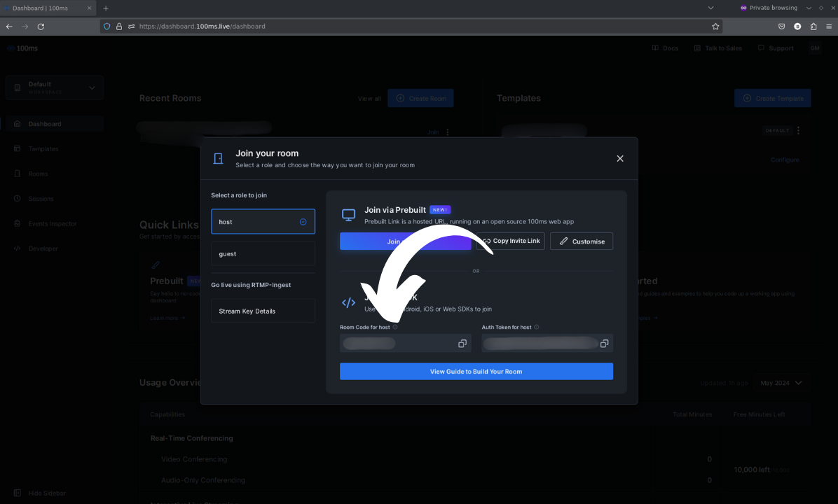Viewport: 838px width, 504px height.
Task: Open the May 2024 month dropdown
Action: 781,383
